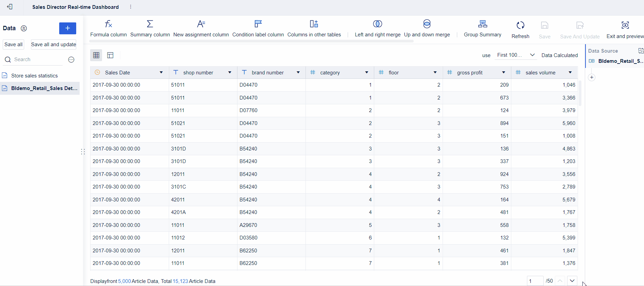
Task: Switch to table grid view
Action: coord(96,55)
